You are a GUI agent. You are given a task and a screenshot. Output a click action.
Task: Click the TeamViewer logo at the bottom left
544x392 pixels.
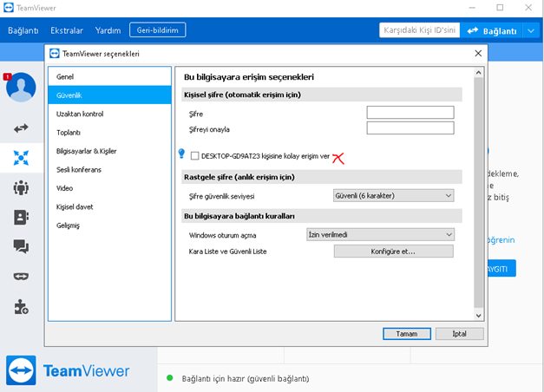pyautogui.click(x=21, y=370)
